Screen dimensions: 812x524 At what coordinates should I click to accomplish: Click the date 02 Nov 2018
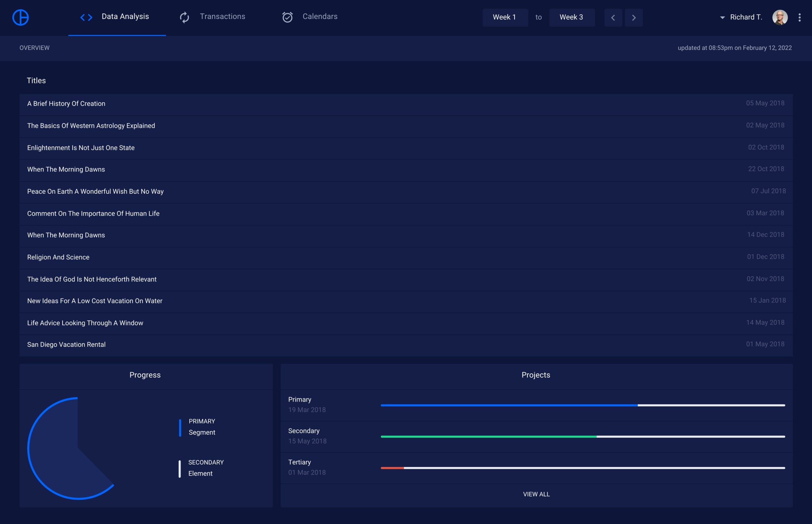765,279
